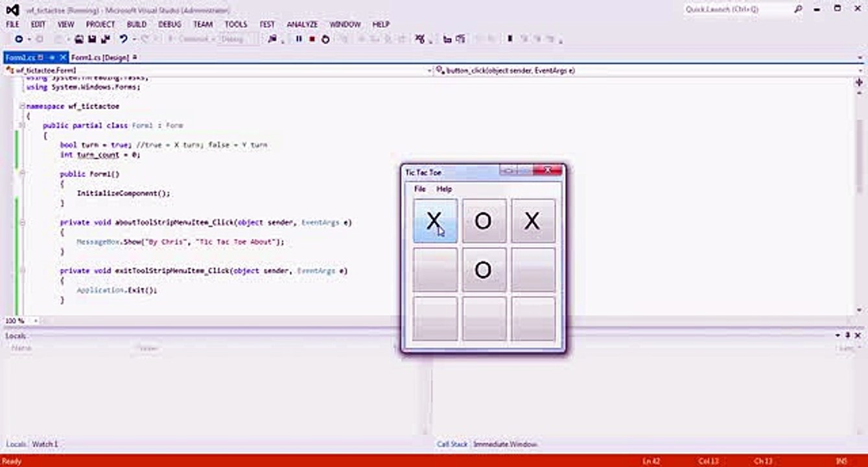
Task: Open the TEAM menu
Action: [x=203, y=24]
